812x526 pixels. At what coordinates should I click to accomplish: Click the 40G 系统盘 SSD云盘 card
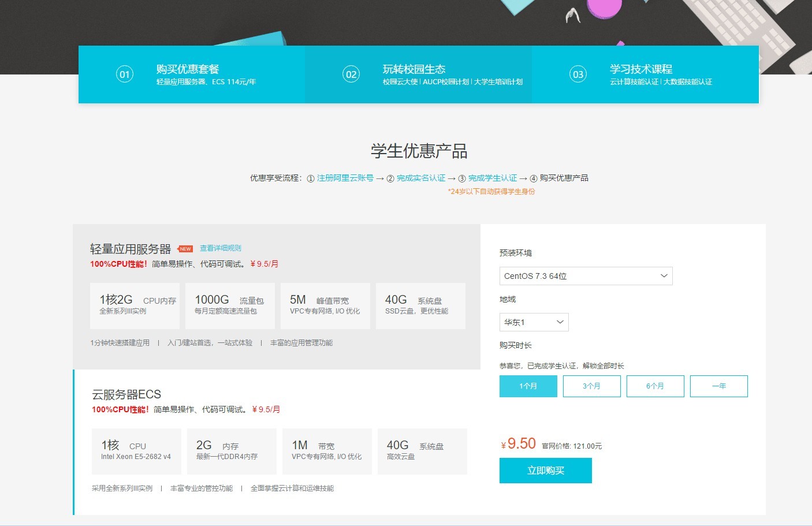click(x=420, y=306)
